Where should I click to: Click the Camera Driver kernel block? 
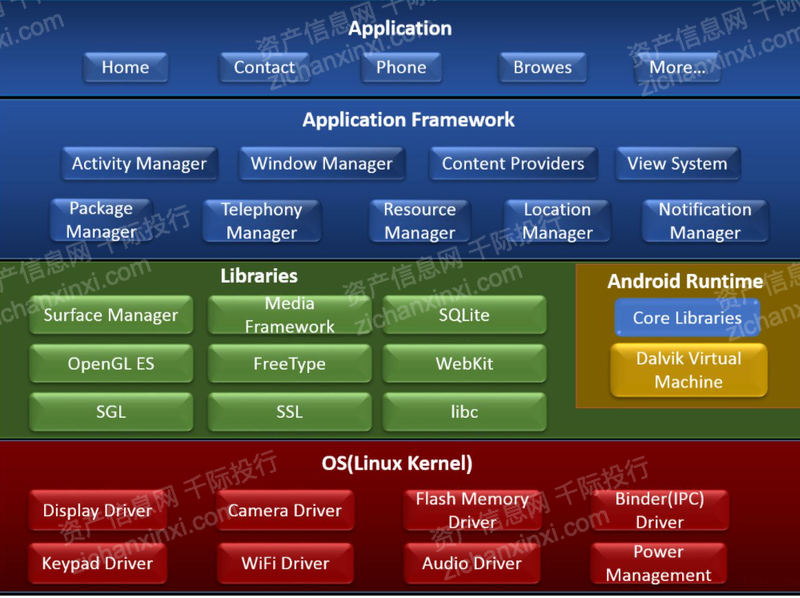(x=284, y=511)
